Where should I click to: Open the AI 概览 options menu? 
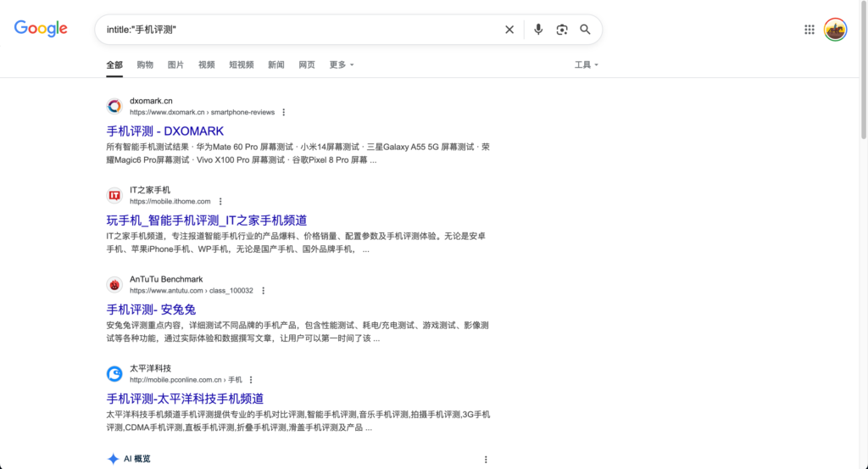pos(486,460)
